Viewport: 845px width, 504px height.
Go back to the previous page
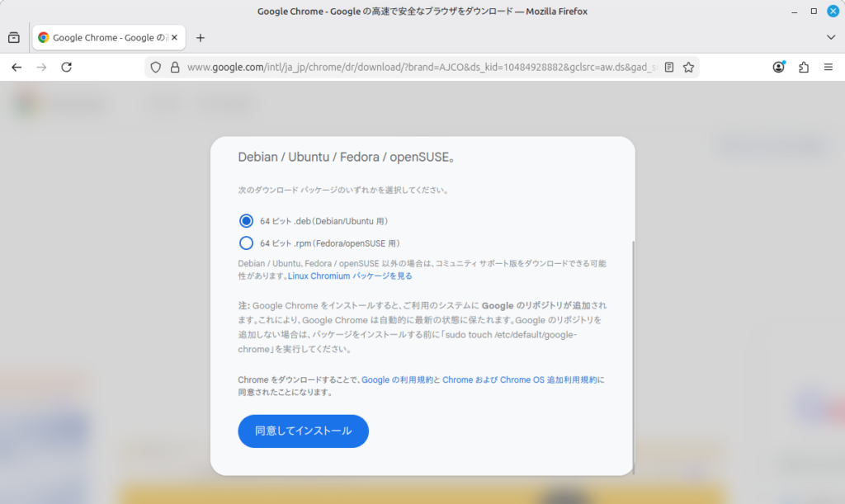tap(17, 68)
